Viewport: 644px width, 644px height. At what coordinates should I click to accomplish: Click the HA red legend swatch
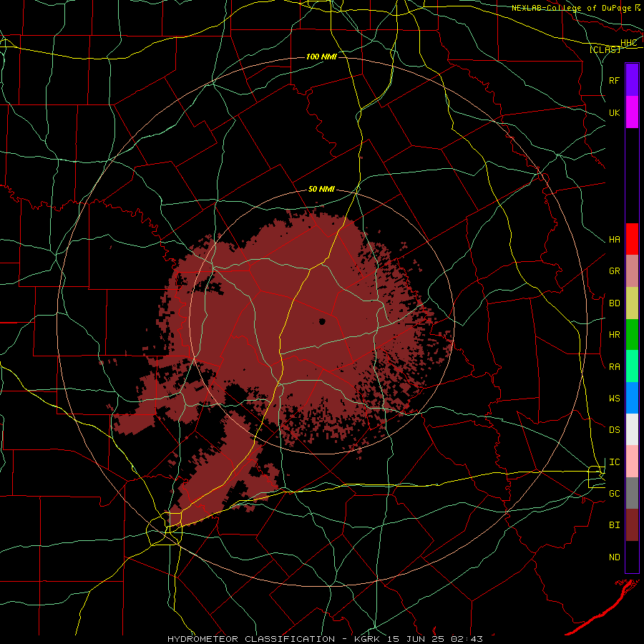point(632,239)
